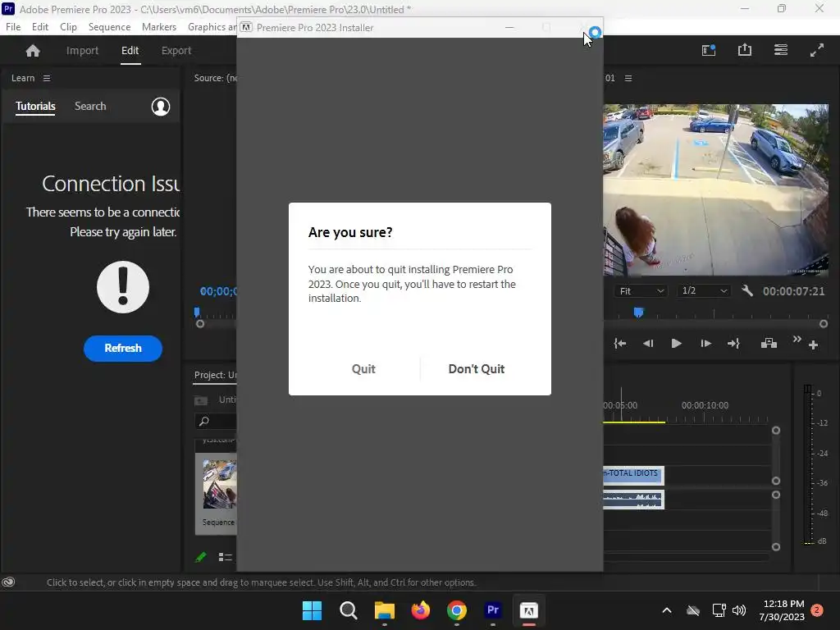Click the Project panel search field
The image size is (840, 630).
(x=216, y=421)
